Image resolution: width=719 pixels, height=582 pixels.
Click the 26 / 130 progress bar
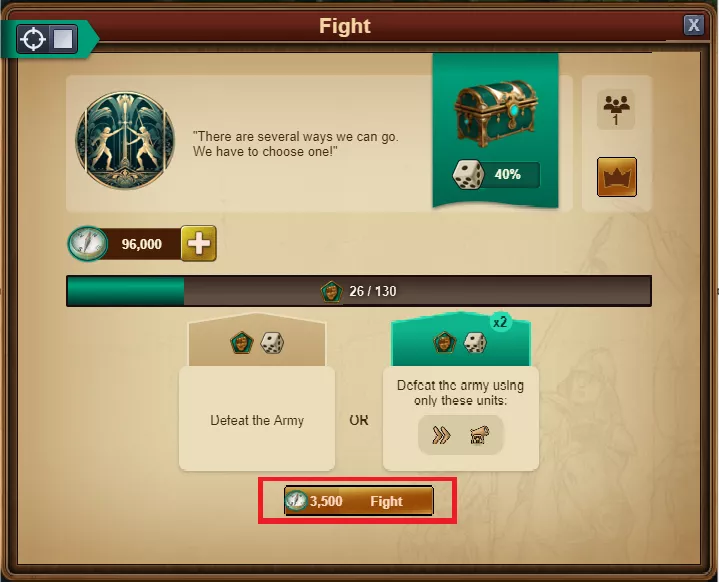(359, 291)
